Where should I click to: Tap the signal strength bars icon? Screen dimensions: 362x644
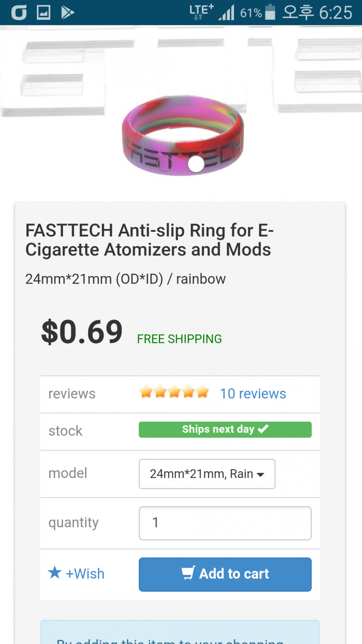[x=226, y=12]
